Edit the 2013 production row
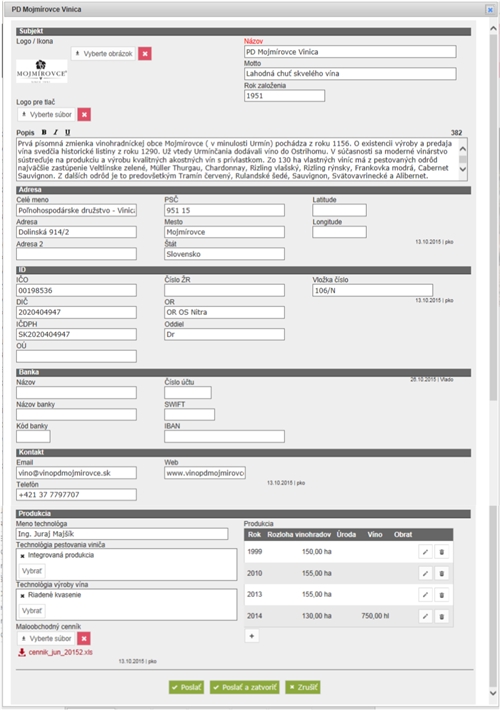 (425, 595)
